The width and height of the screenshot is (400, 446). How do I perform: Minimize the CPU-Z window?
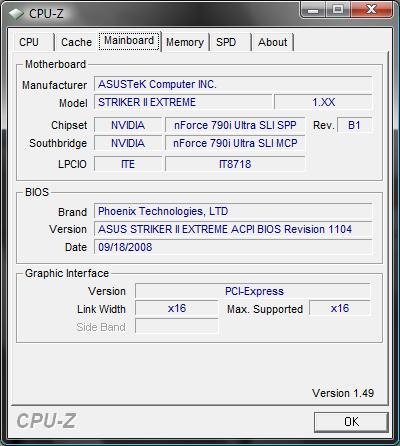click(313, 9)
